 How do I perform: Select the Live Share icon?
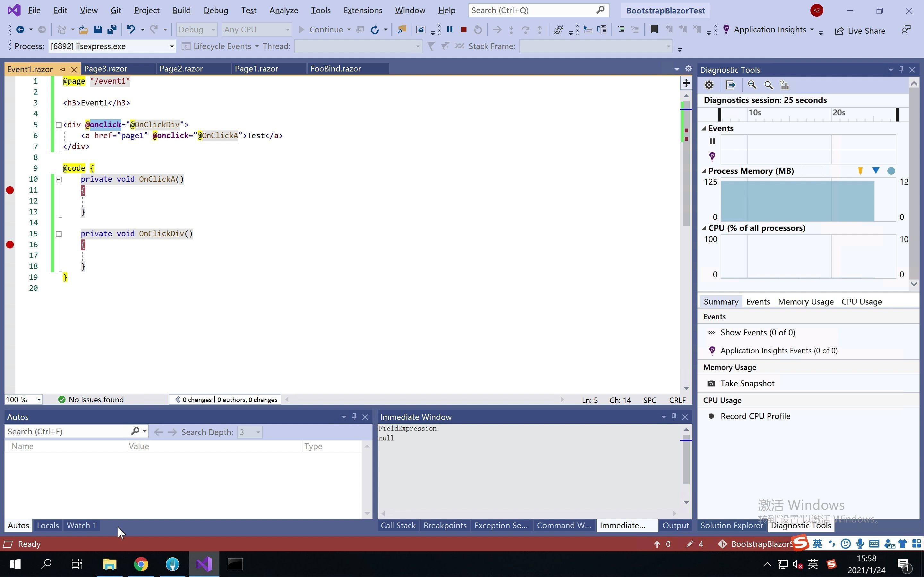pyautogui.click(x=839, y=30)
